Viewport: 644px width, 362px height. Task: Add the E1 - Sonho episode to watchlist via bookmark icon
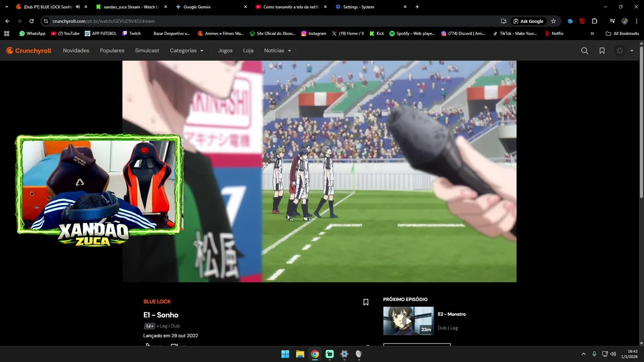click(x=366, y=302)
